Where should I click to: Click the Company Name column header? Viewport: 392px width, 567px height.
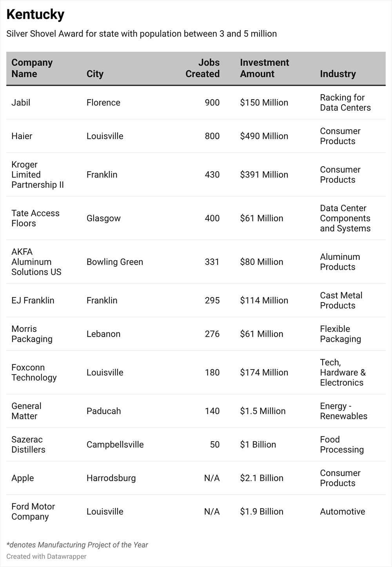point(32,68)
